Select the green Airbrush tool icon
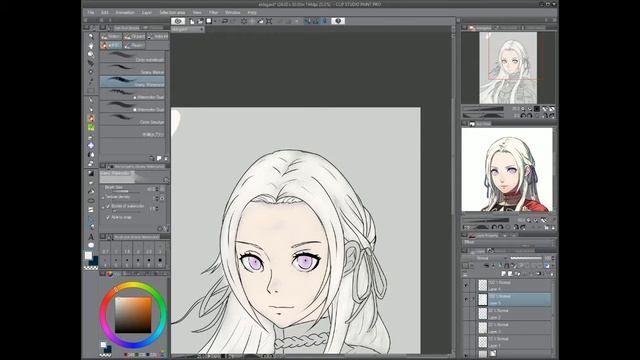 click(91, 128)
